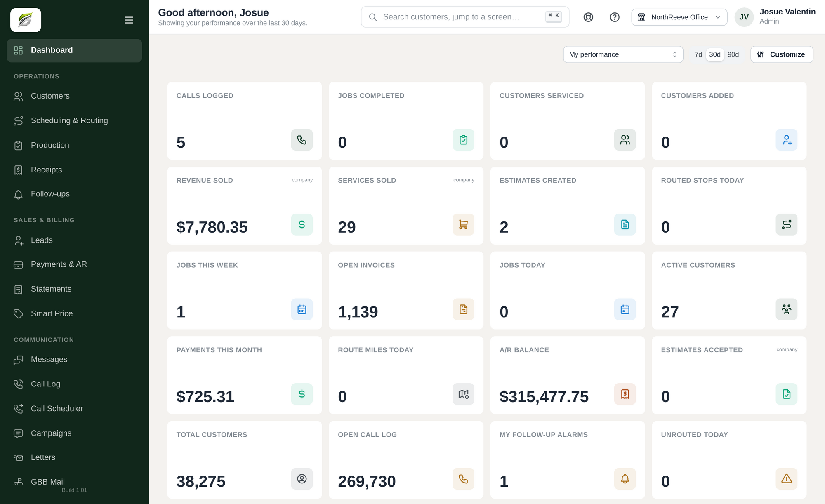Click the leaf logo in the sidebar
Viewport: 825px width, 504px height.
coord(26,20)
